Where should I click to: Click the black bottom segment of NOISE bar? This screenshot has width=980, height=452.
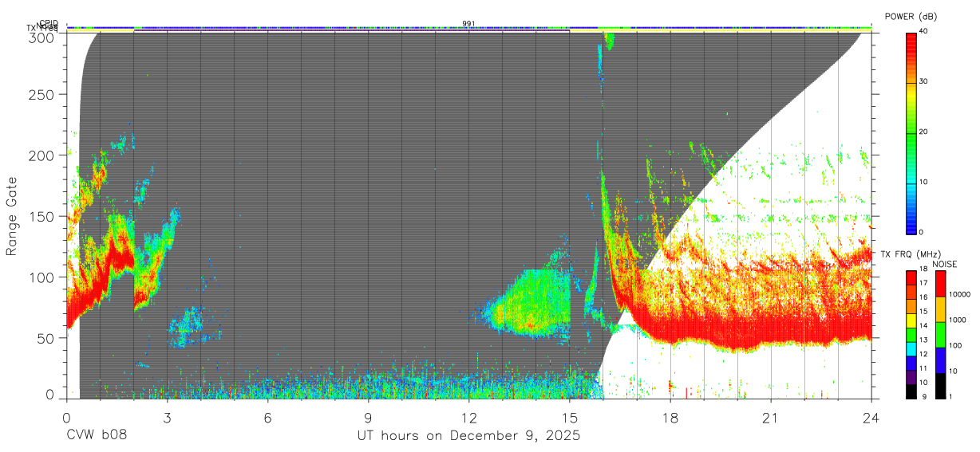point(939,385)
